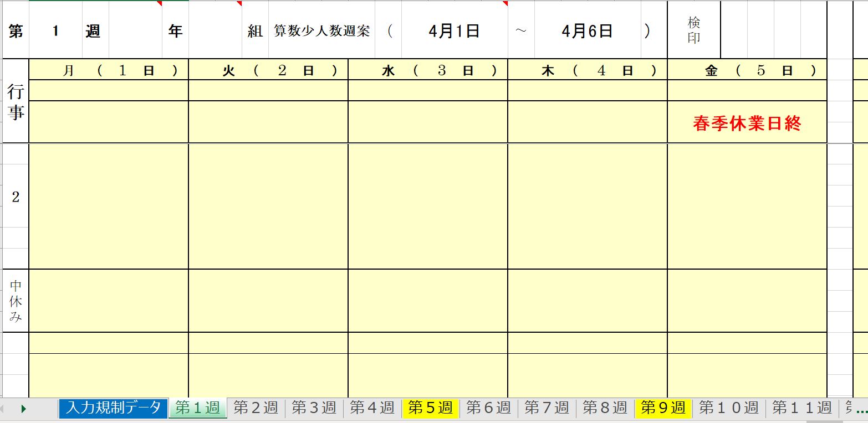The image size is (868, 423).
Task: Select the Monday 月（１日） header cell
Action: pos(108,70)
